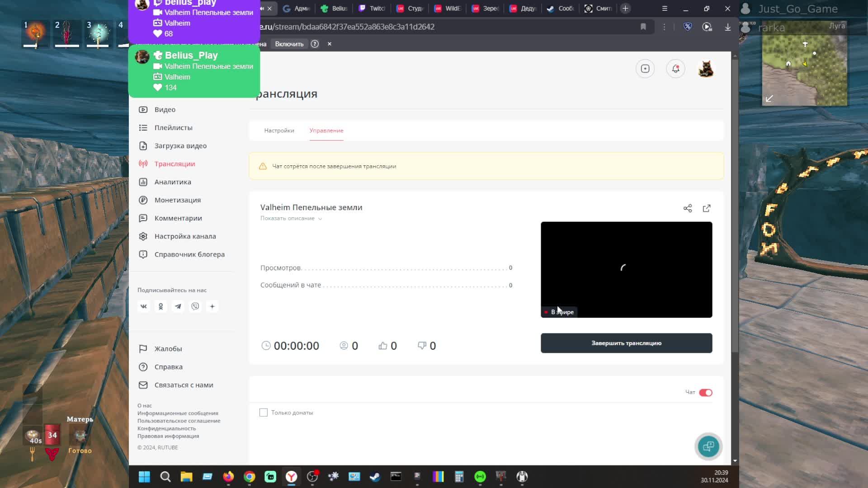This screenshot has width=868, height=488.
Task: Dismiss the browser notification bar
Action: (330, 44)
